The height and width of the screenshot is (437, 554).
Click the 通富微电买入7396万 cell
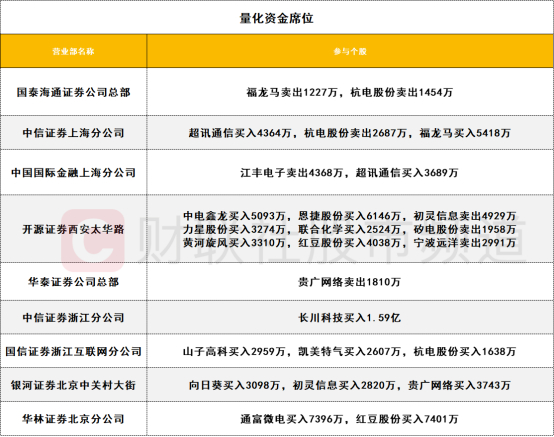(350, 419)
